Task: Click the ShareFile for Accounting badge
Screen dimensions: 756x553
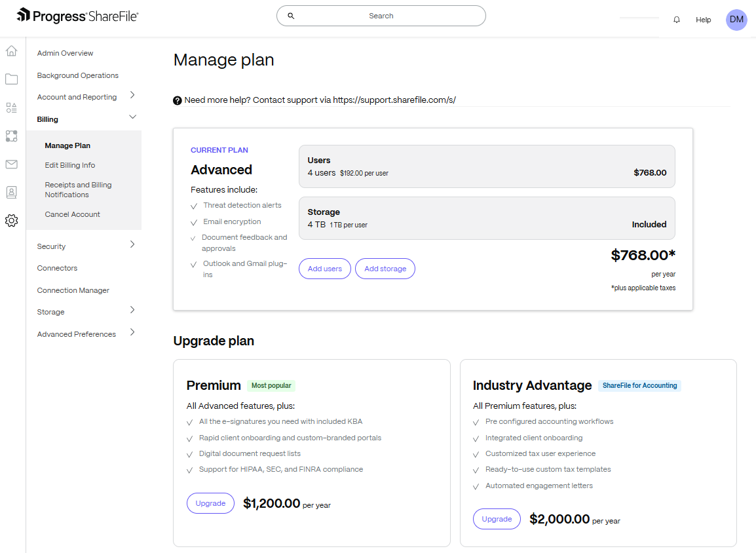Action: pos(639,386)
